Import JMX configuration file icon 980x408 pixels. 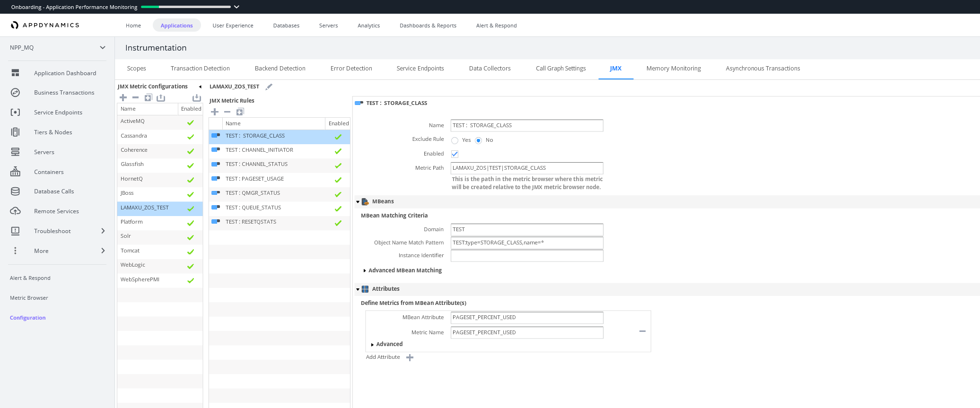pos(197,97)
